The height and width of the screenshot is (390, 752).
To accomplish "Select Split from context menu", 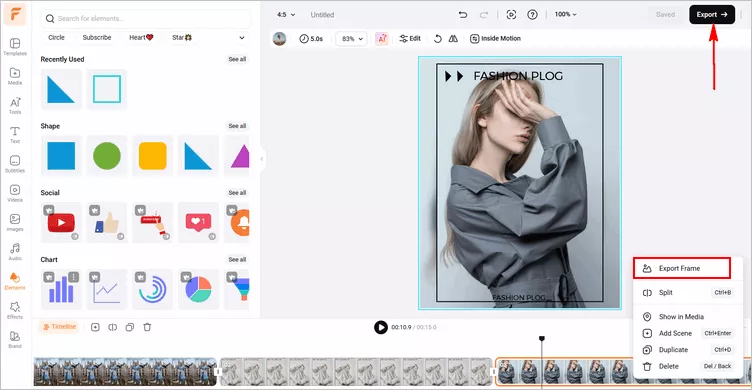I will 688,293.
